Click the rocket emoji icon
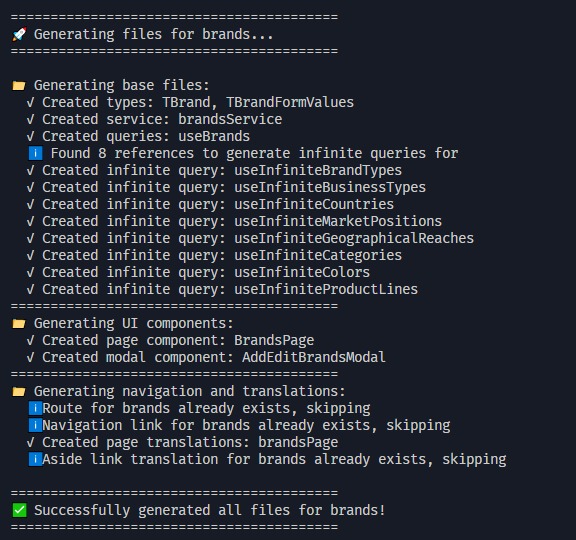Screen dimensions: 576x540 tap(19, 34)
